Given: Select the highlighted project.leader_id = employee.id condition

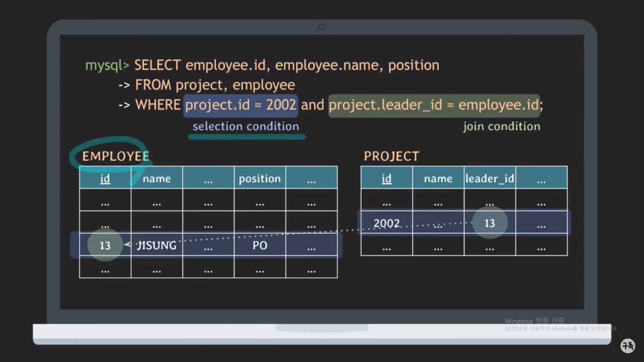Looking at the screenshot, I should [434, 105].
